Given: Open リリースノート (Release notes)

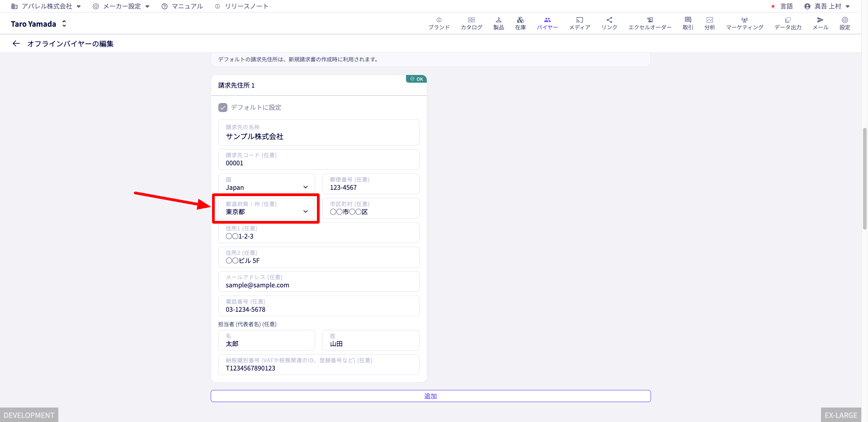Looking at the screenshot, I should 241,6.
